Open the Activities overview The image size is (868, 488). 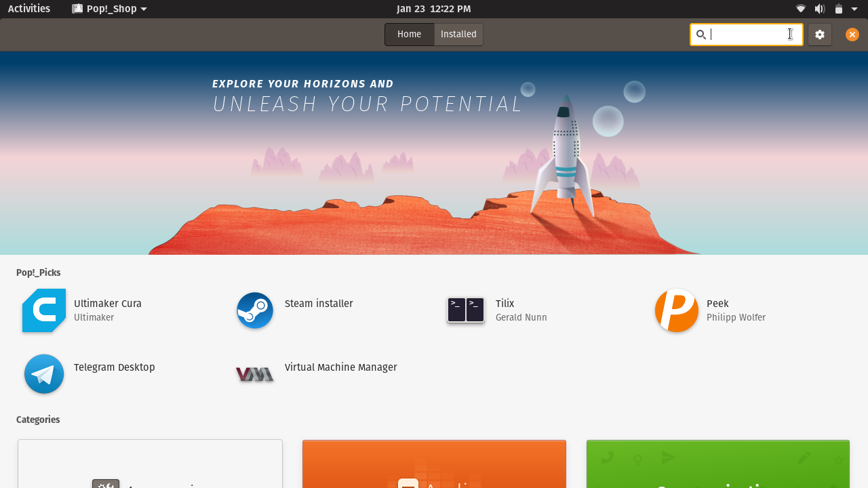click(x=28, y=9)
